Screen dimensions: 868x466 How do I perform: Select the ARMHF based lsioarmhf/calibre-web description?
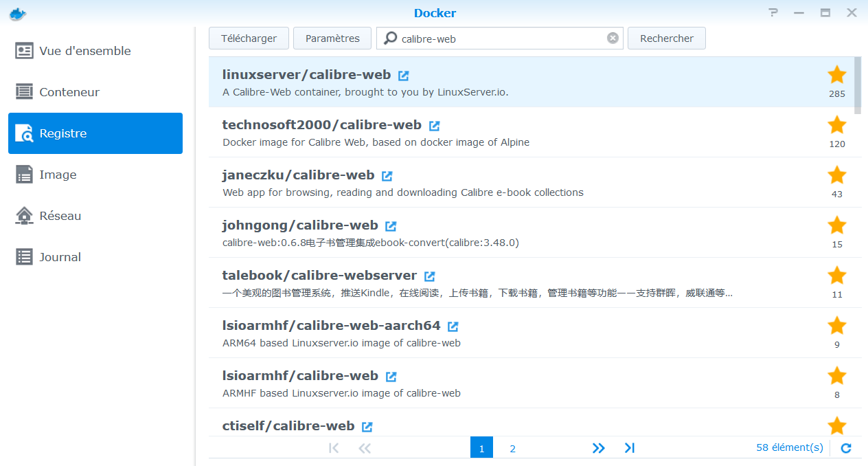(342, 393)
